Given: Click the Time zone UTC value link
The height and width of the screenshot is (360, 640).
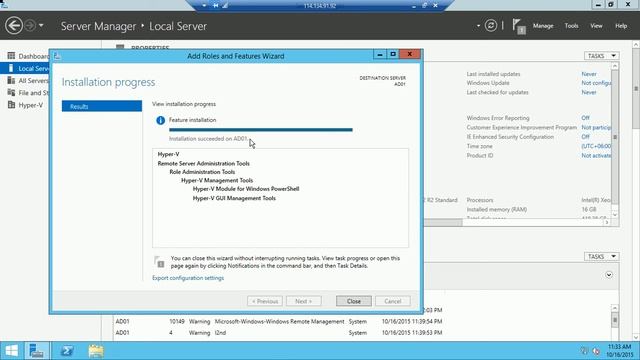Looking at the screenshot, I should 596,146.
